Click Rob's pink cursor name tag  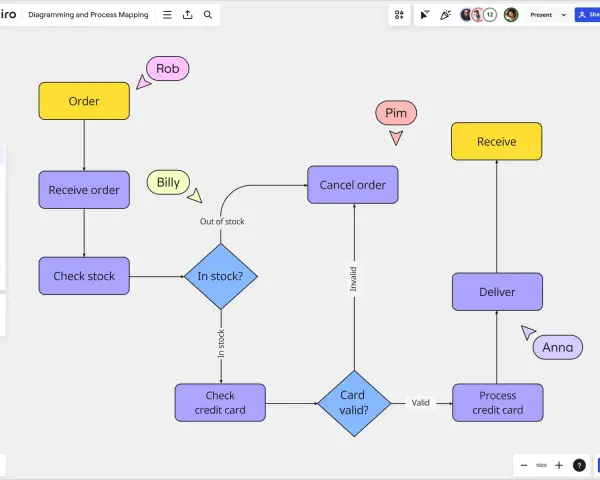168,69
